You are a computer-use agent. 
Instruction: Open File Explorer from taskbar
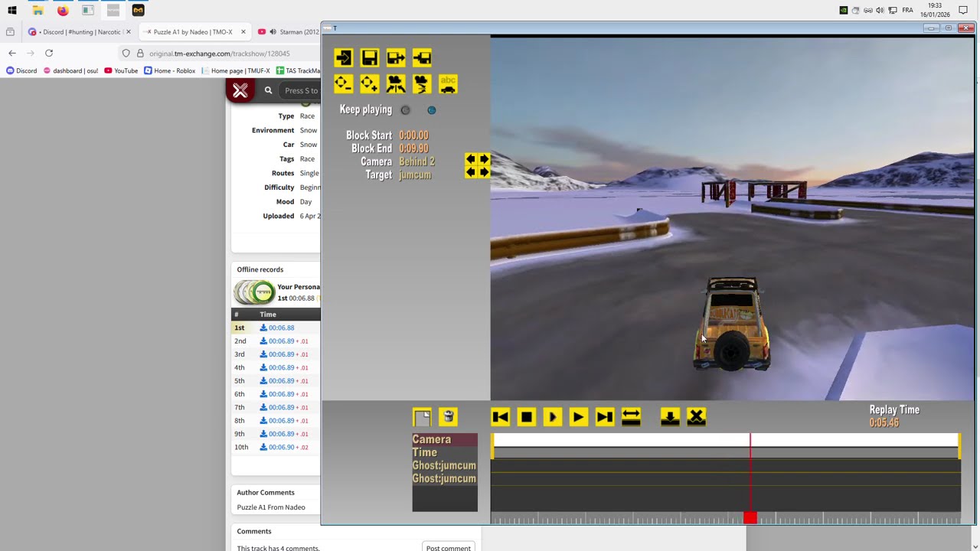(38, 11)
